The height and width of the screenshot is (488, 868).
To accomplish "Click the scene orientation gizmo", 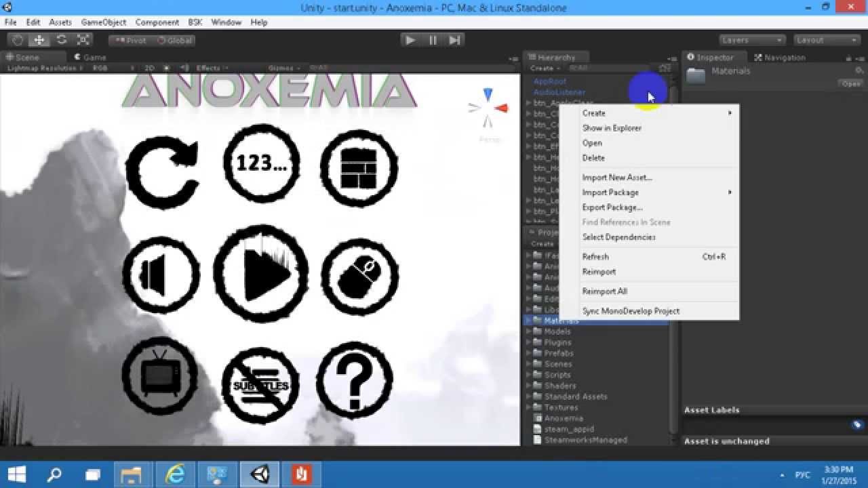I will (x=488, y=108).
